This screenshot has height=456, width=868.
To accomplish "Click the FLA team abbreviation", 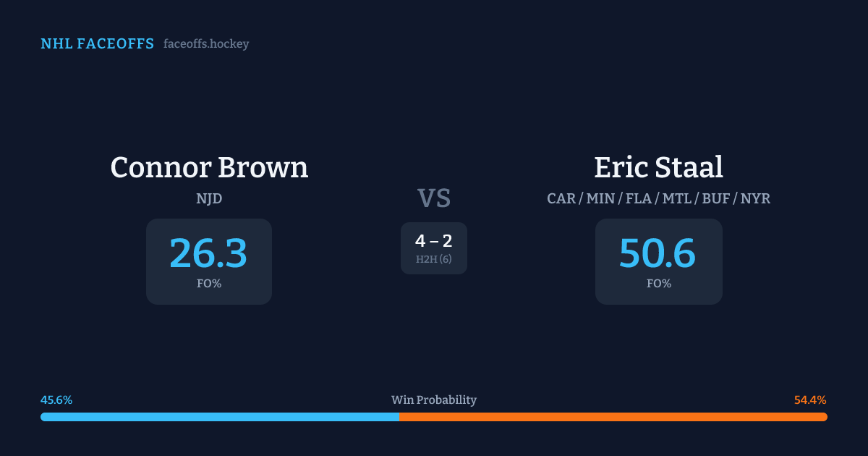I will (638, 198).
